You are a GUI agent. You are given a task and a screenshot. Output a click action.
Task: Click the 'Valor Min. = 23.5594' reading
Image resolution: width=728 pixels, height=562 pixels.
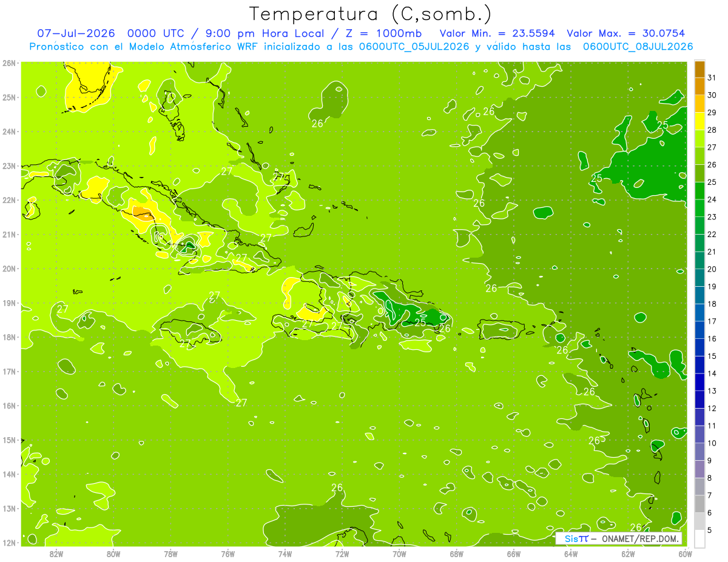pyautogui.click(x=497, y=33)
